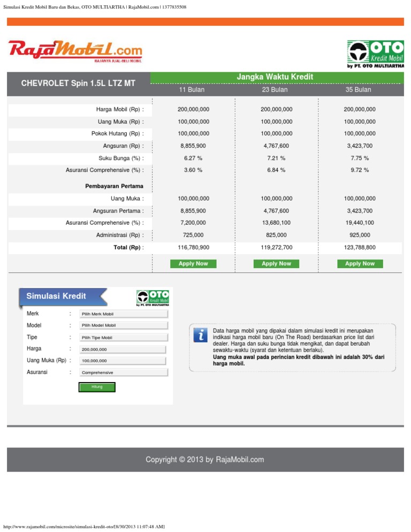Click the RajaMobil.com logo

[x=75, y=51]
